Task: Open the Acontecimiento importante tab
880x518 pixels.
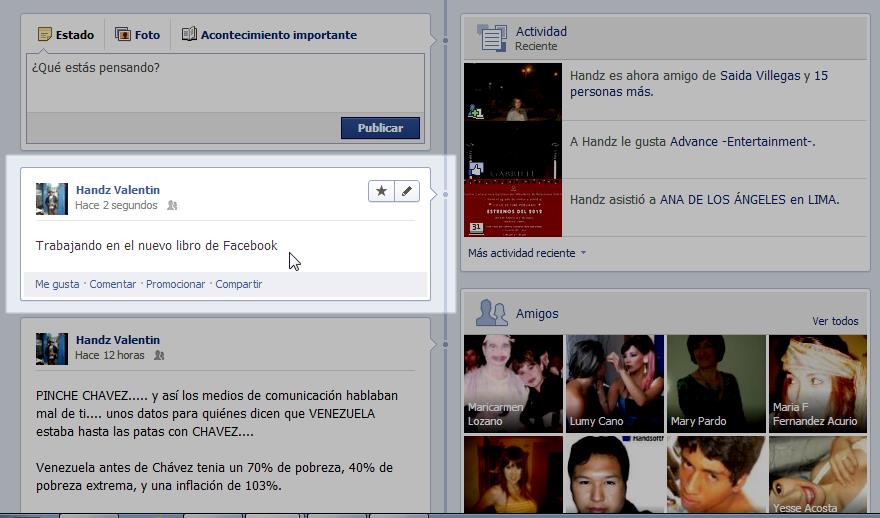Action: [269, 35]
